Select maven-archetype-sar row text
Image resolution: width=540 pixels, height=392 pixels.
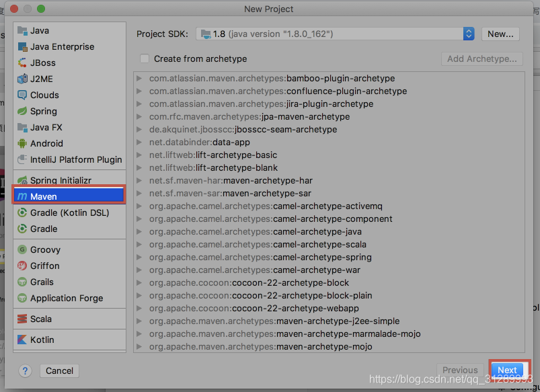[x=230, y=193]
